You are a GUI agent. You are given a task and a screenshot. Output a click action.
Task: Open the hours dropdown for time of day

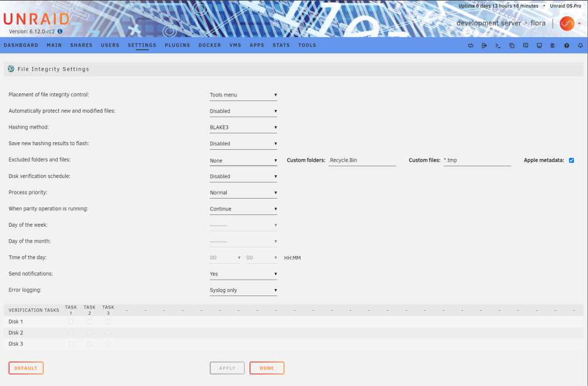225,258
